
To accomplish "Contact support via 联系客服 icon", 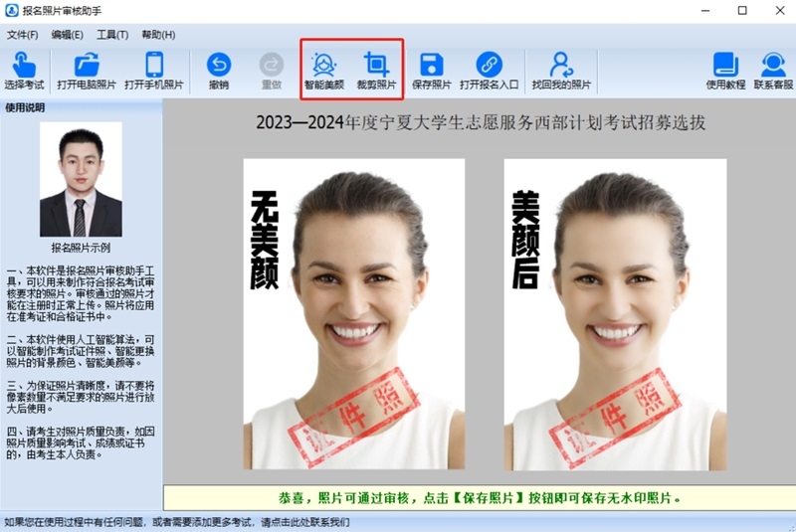I will pos(773,71).
